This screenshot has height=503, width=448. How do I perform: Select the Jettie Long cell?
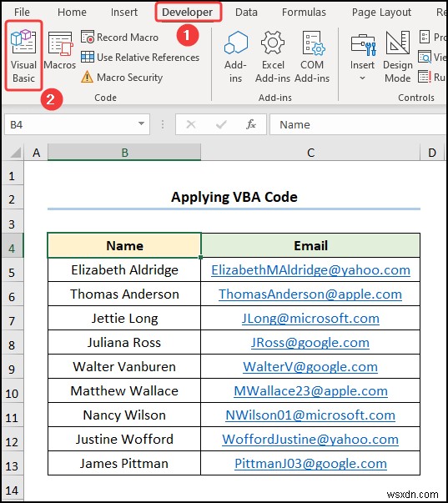[x=124, y=318]
